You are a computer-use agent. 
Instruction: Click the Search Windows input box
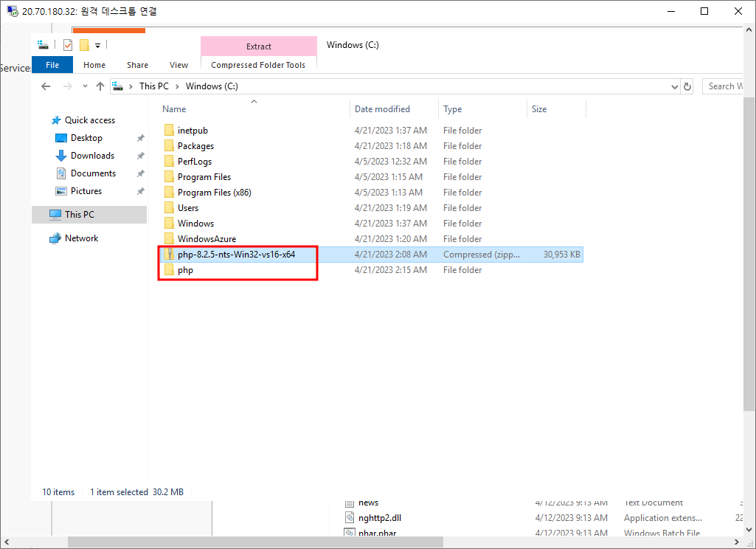point(722,86)
